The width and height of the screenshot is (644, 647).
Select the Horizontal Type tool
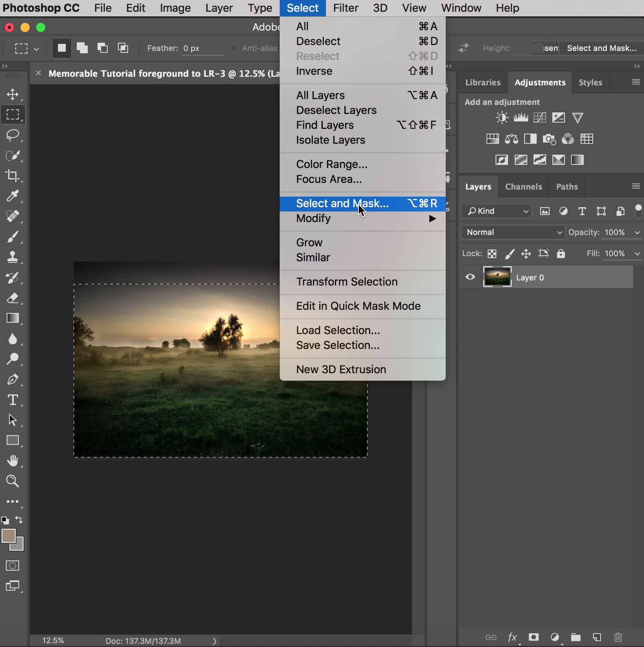[x=13, y=400]
